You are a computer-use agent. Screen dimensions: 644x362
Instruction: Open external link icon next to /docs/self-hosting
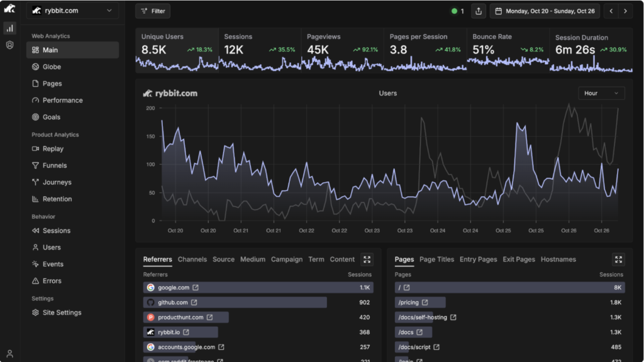[x=453, y=317]
